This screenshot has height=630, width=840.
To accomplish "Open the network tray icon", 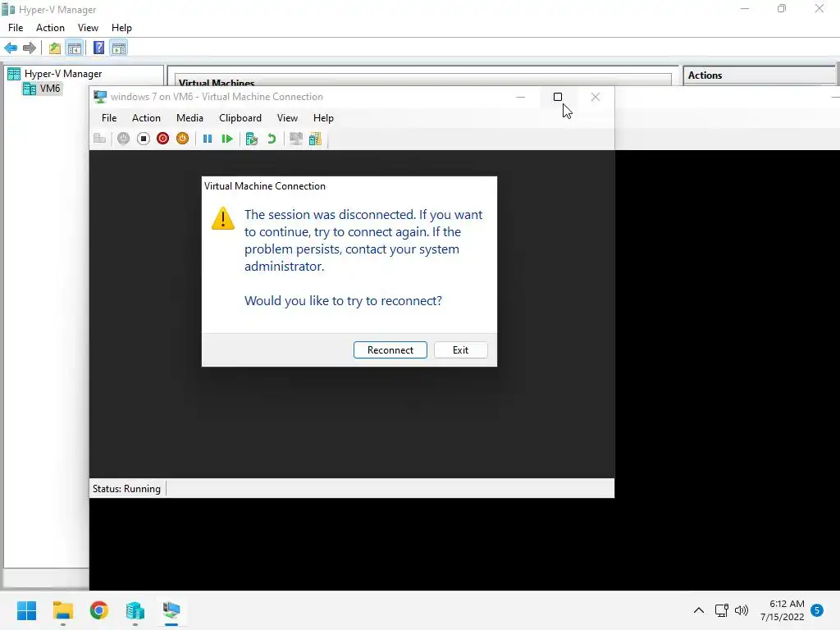I will [722, 610].
